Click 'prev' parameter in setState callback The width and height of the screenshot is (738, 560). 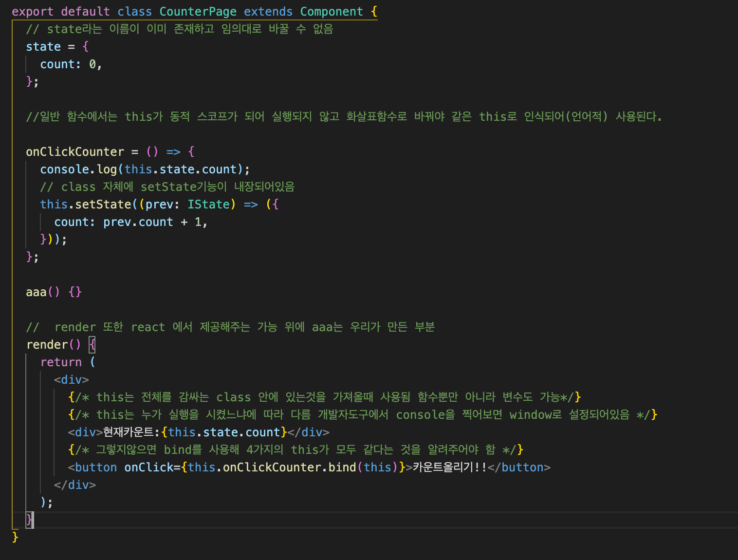click(x=159, y=205)
